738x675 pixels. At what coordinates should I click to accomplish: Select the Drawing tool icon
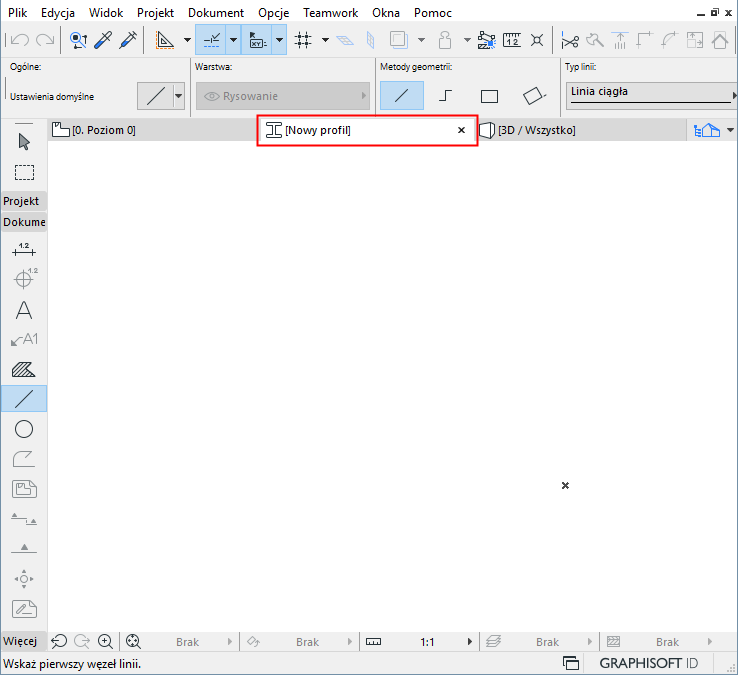(x=24, y=490)
